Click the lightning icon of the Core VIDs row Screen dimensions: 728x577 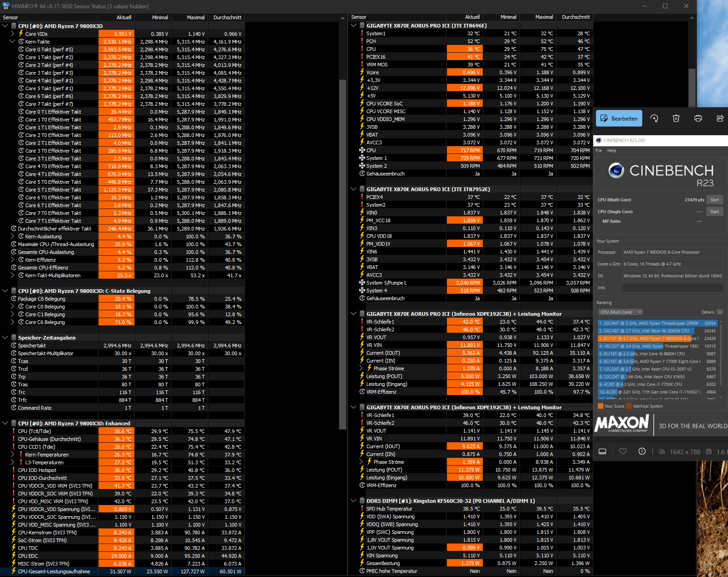21,33
